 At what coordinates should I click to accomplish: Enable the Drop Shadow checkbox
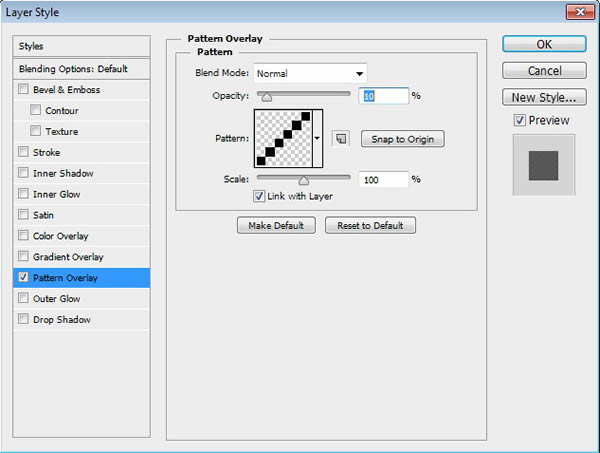click(23, 319)
